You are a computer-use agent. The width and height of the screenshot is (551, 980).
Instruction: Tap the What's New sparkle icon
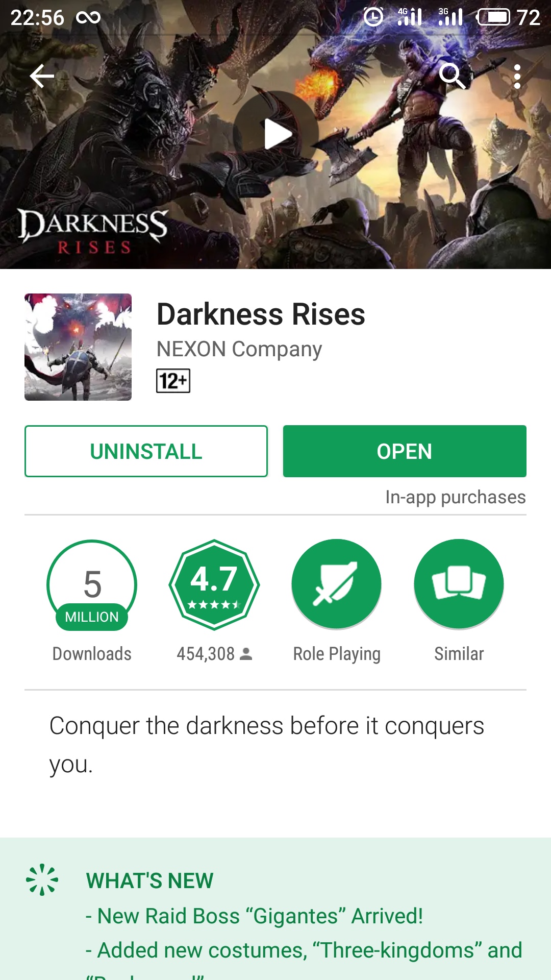42,879
